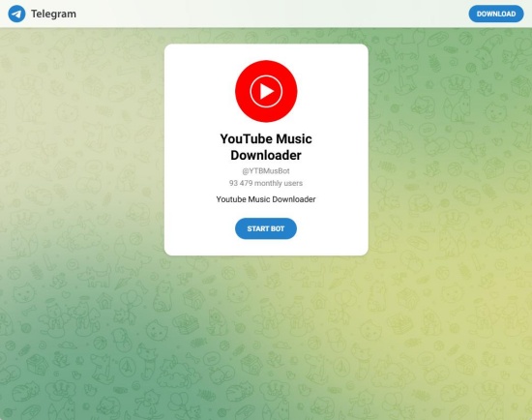Click the blue DOWNLOAD button

496,14
